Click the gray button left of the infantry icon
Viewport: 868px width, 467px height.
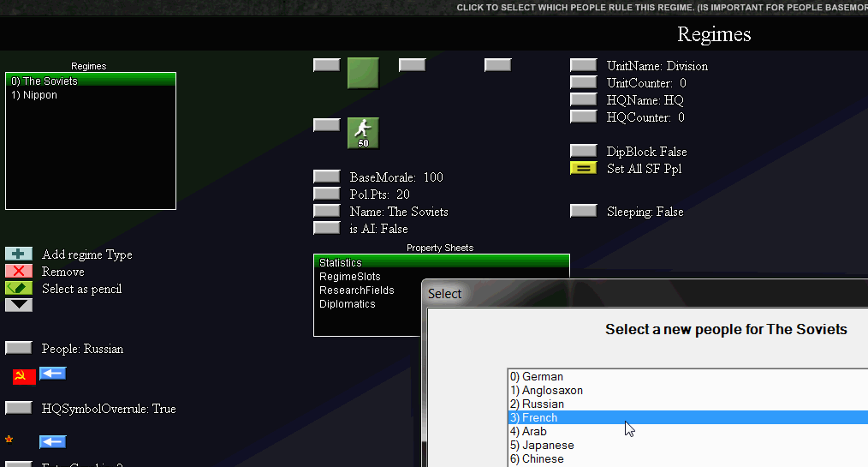(x=327, y=124)
